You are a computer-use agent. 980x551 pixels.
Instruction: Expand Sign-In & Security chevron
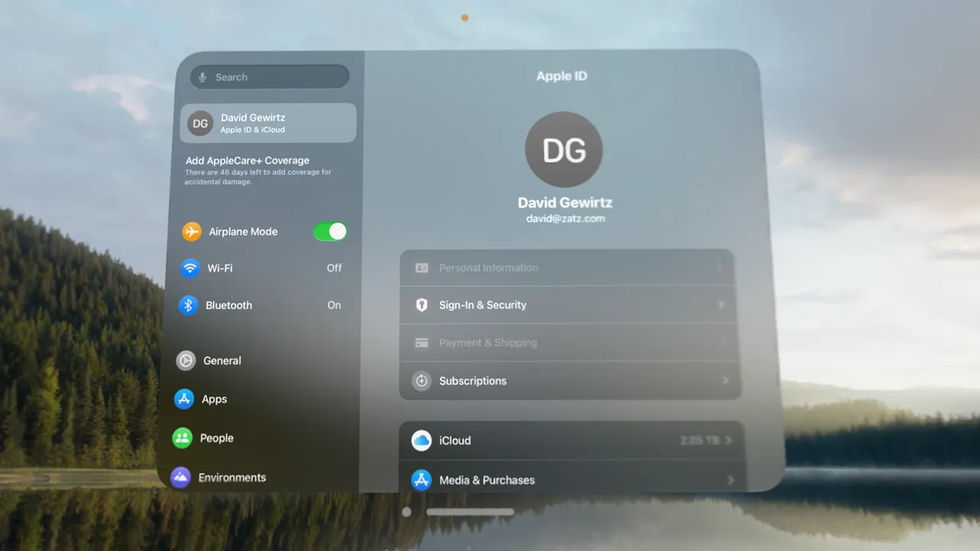[x=722, y=305]
